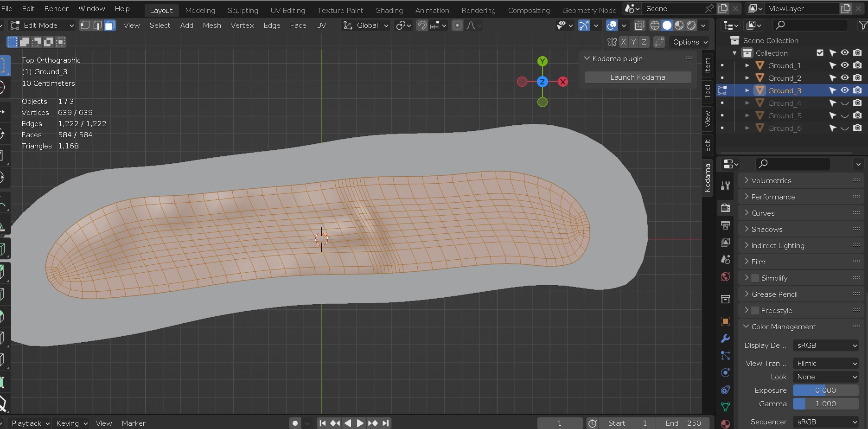The width and height of the screenshot is (868, 429).
Task: Switch to wireframe viewport shading
Action: pyautogui.click(x=655, y=26)
